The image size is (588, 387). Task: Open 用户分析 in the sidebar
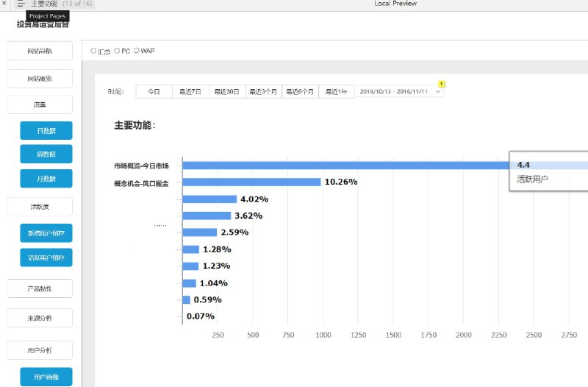click(x=40, y=351)
